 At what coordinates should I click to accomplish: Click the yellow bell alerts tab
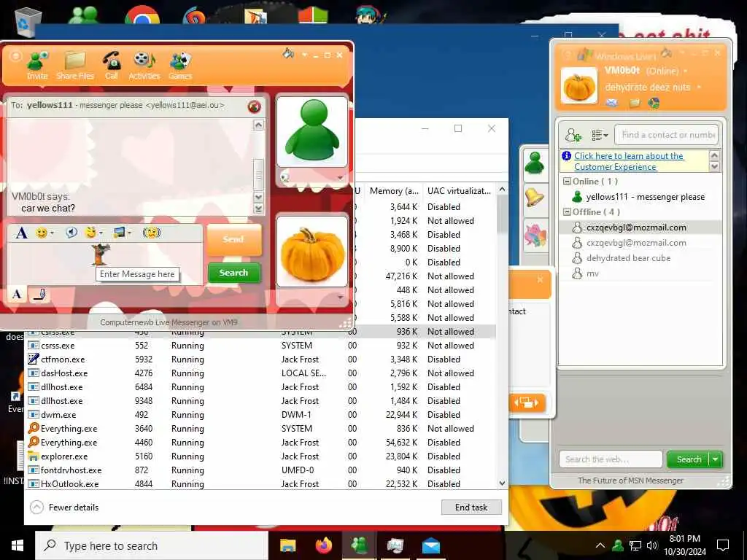tap(535, 197)
